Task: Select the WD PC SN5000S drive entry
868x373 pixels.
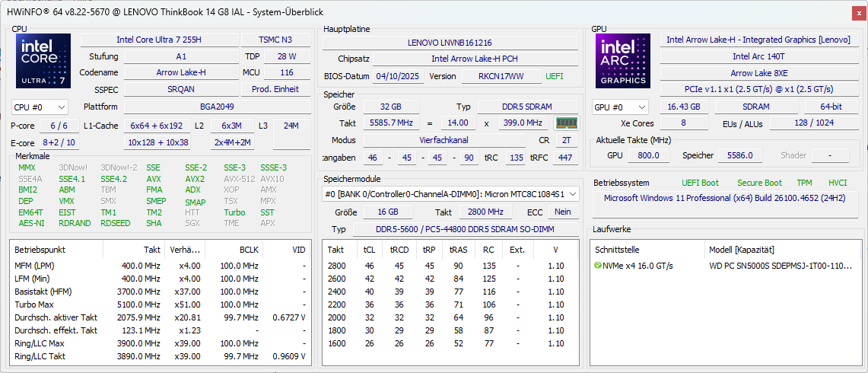Action: (776, 266)
